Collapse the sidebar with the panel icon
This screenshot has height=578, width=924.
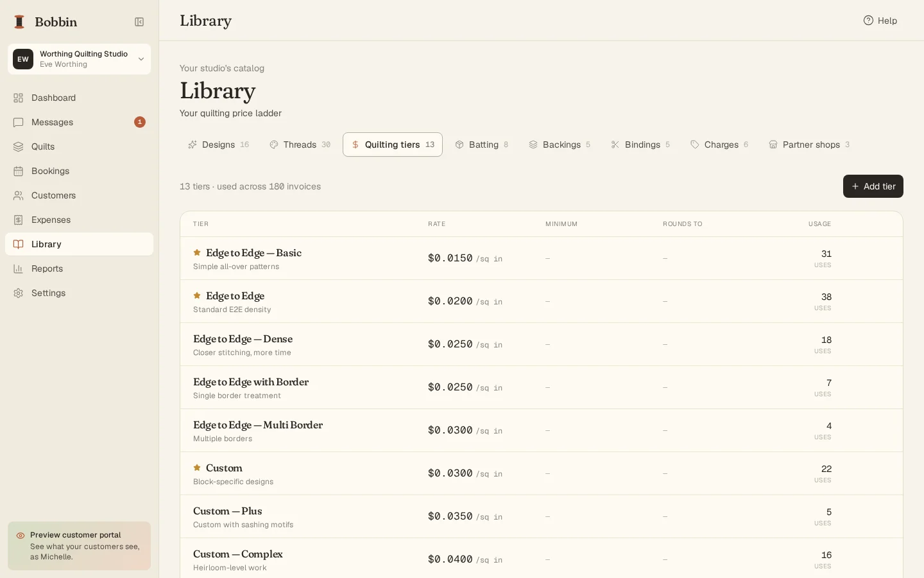click(139, 22)
